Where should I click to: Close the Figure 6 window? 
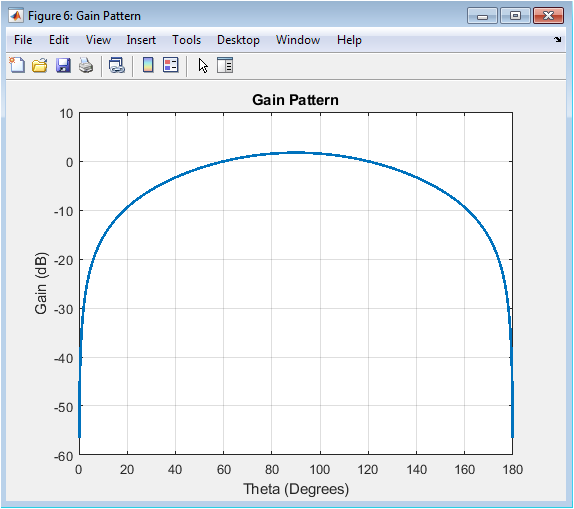pyautogui.click(x=548, y=16)
